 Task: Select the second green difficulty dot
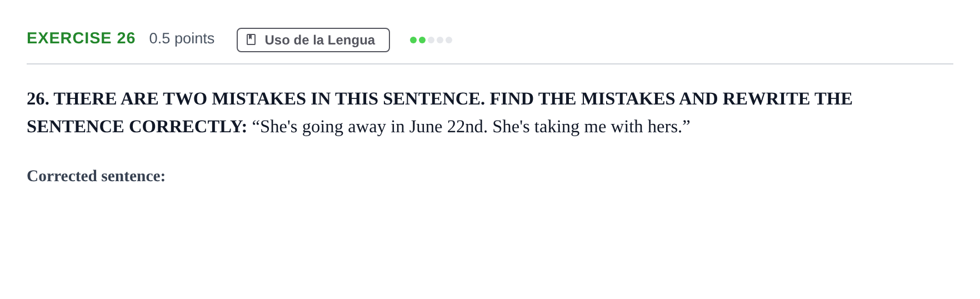coord(422,40)
